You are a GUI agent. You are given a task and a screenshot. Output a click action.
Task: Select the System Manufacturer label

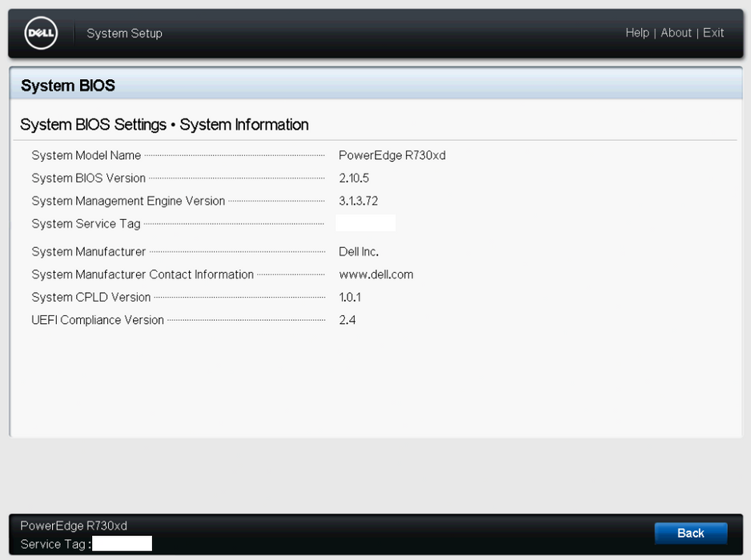(x=88, y=252)
